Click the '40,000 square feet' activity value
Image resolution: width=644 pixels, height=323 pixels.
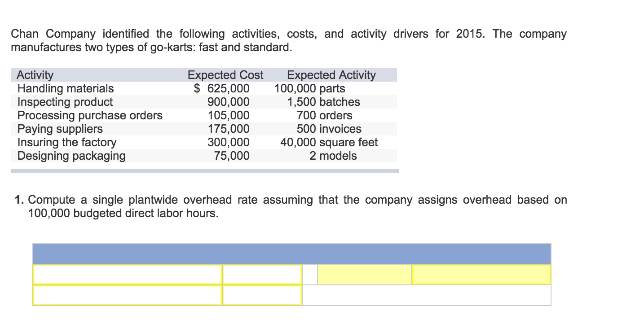pos(329,142)
